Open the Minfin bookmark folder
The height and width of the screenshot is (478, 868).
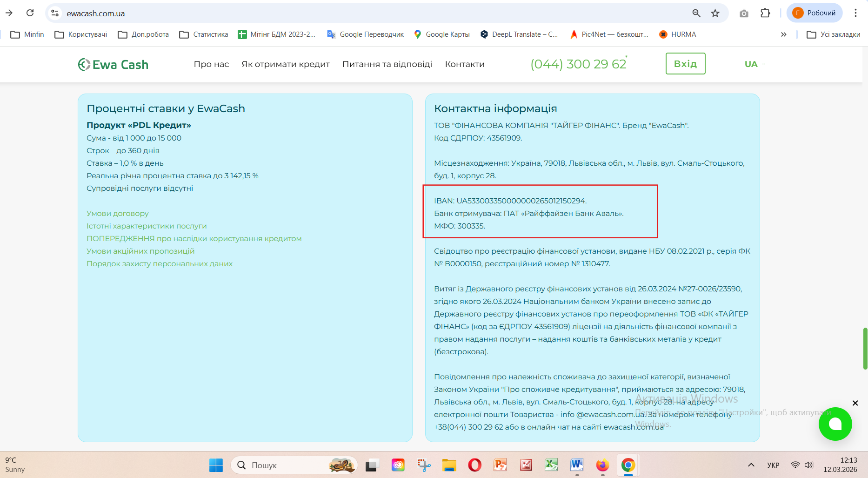tap(27, 34)
